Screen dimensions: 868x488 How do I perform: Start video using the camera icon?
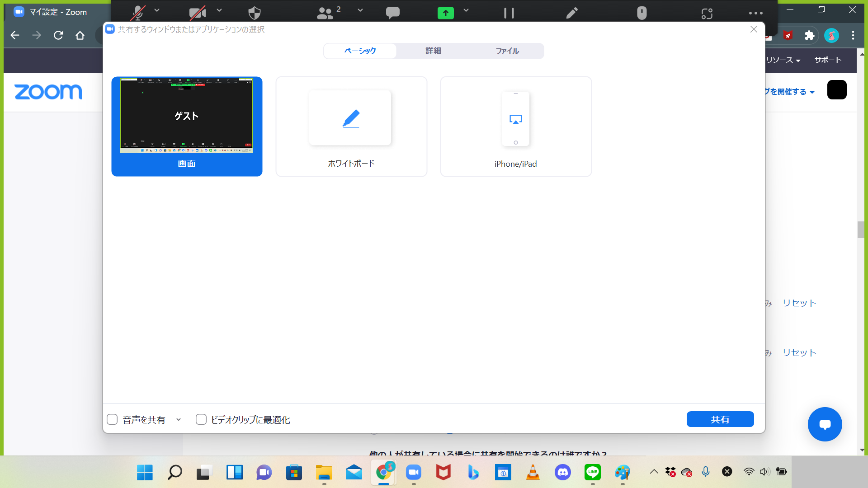coord(198,12)
